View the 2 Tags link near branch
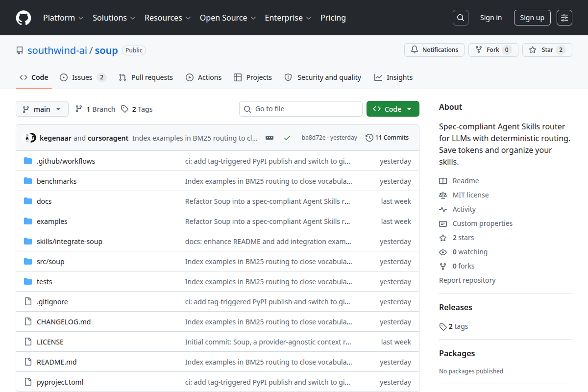The width and height of the screenshot is (588, 392). point(137,109)
